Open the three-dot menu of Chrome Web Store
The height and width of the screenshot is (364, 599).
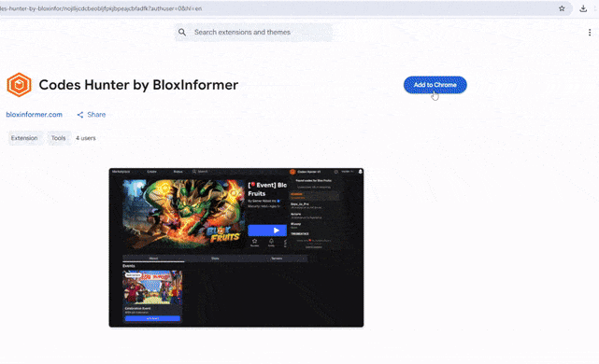coord(590,33)
